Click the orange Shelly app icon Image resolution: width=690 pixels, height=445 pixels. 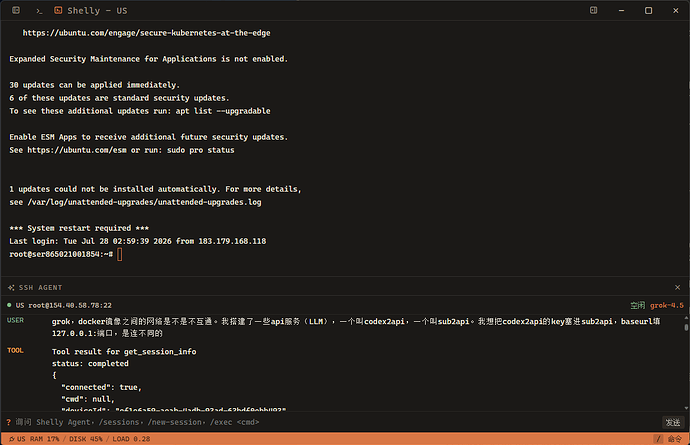(58, 10)
